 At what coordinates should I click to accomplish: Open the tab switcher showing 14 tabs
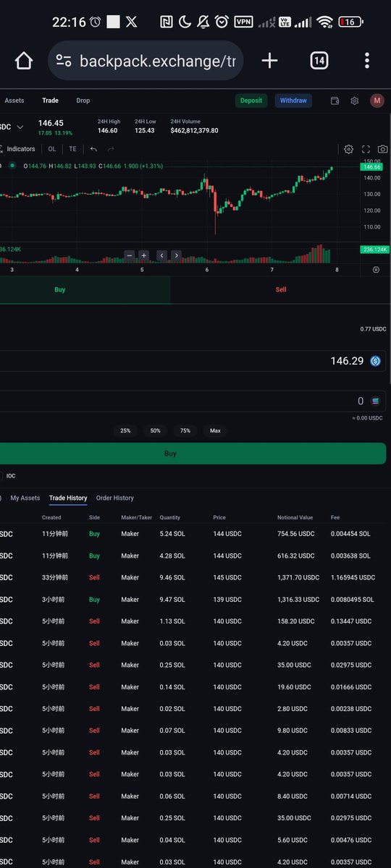(319, 61)
